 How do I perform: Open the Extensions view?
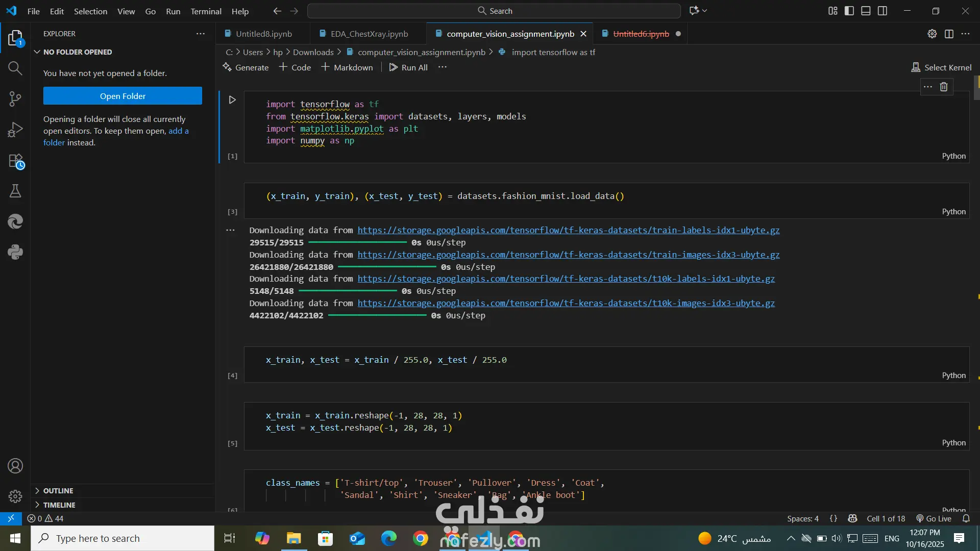(x=15, y=161)
